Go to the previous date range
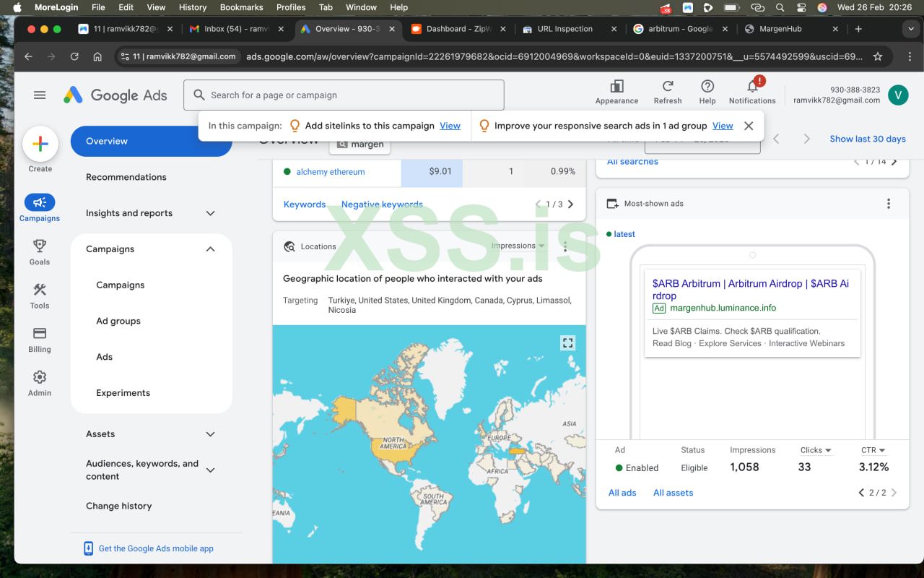924x578 pixels. 777,139
